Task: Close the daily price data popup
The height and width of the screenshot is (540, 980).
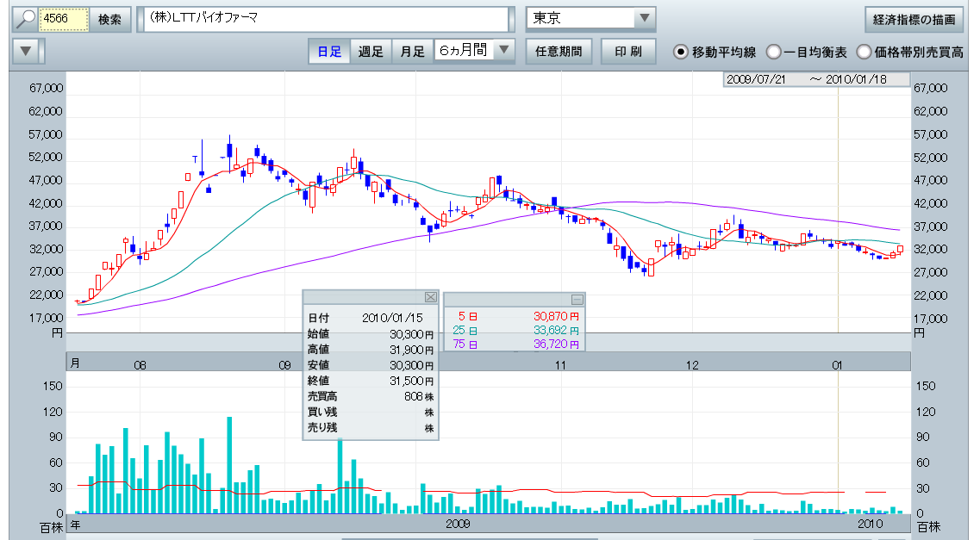Action: point(430,297)
